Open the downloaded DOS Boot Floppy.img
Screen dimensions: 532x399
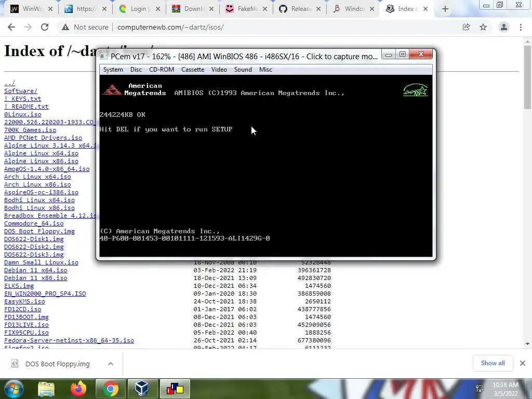57,364
